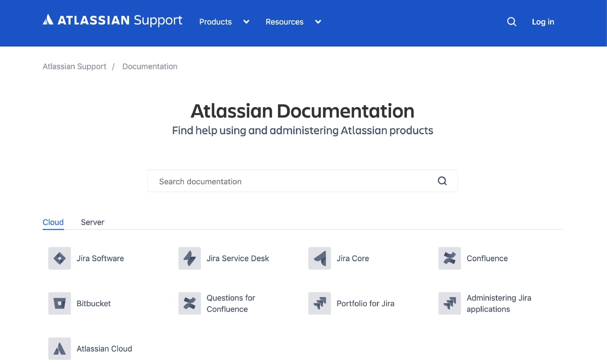The height and width of the screenshot is (364, 607).
Task: Expand the Resources dropdown chevron
Action: [318, 22]
